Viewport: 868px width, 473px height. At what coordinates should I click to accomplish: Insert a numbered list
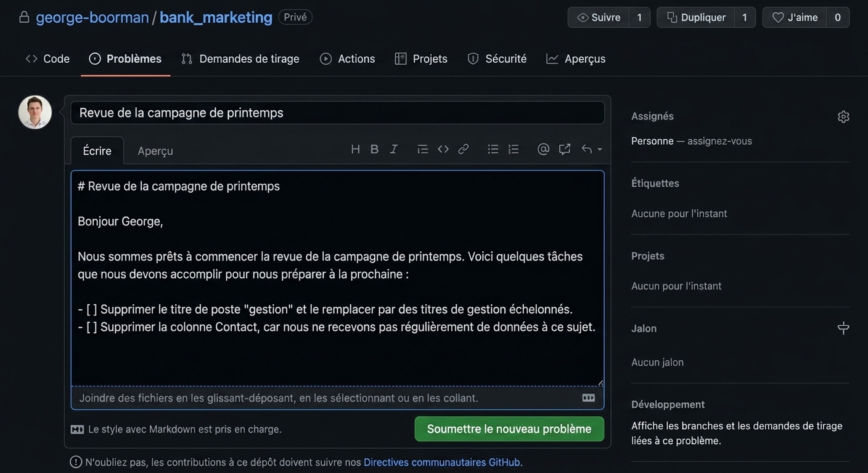click(514, 149)
